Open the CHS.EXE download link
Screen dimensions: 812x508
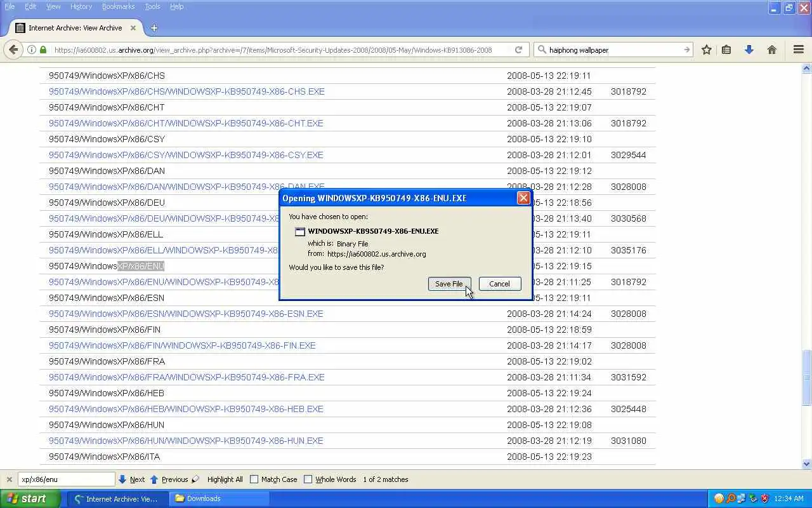[187, 91]
